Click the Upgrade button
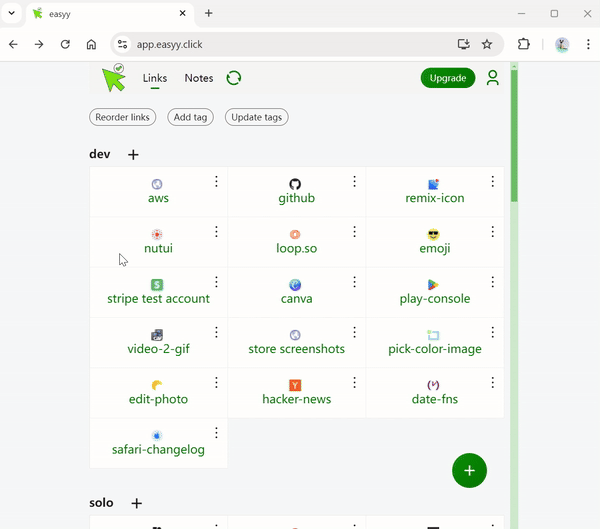The width and height of the screenshot is (600, 529). [x=448, y=78]
